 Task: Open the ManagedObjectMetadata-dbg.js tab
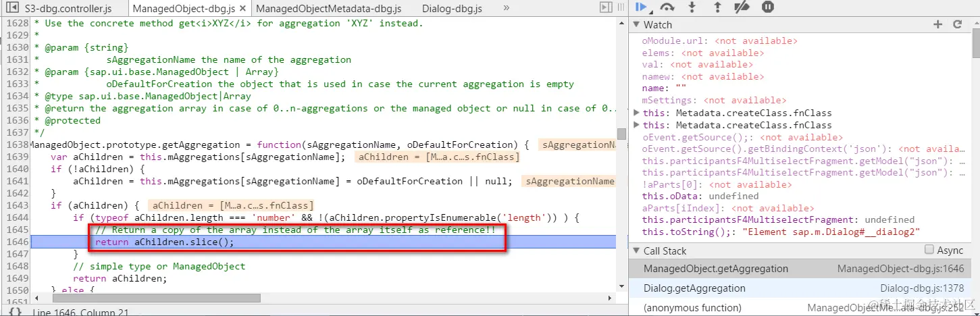328,9
